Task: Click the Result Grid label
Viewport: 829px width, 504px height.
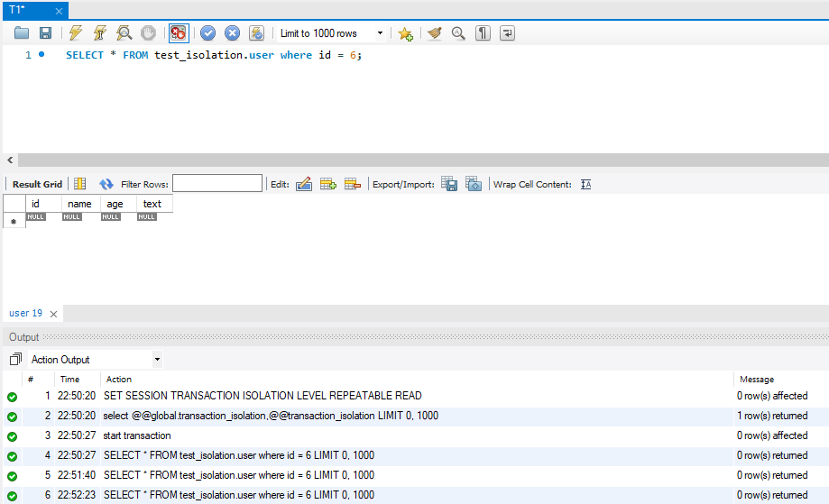Action: click(37, 184)
